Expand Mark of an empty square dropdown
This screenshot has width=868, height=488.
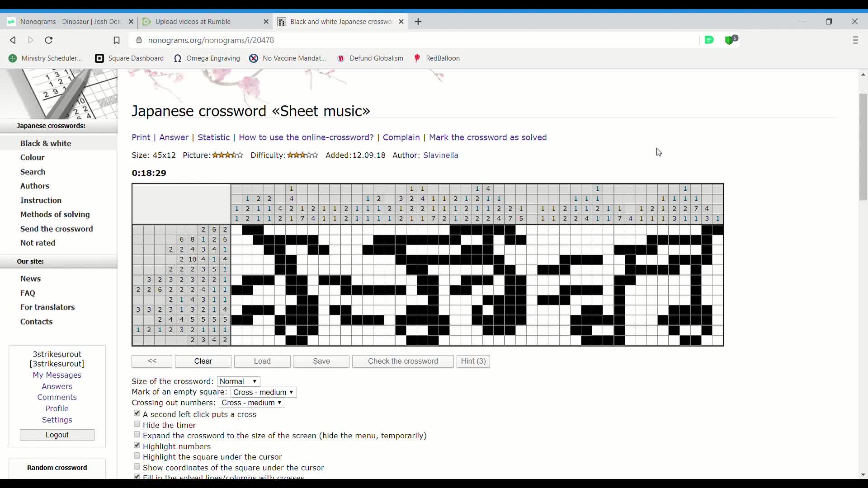(x=263, y=392)
